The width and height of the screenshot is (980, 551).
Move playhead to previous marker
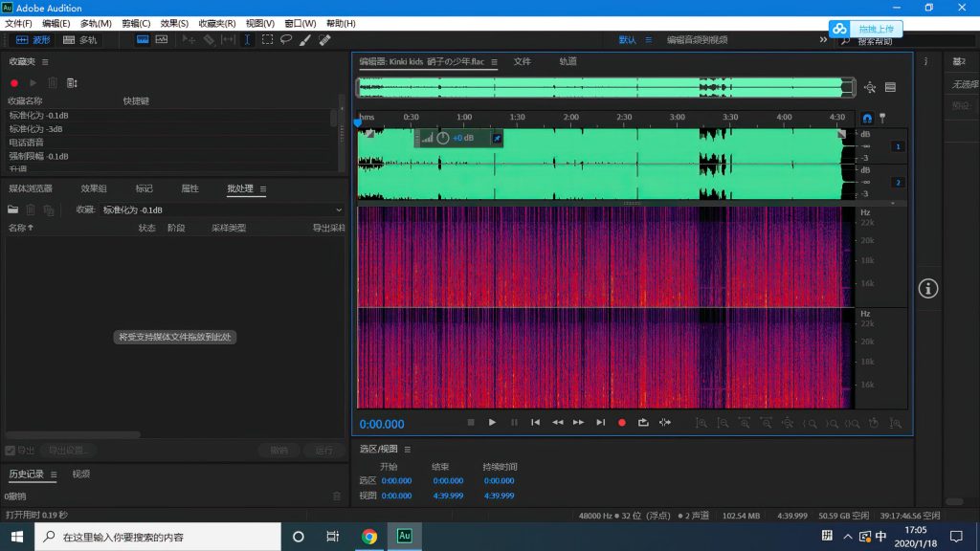[536, 423]
